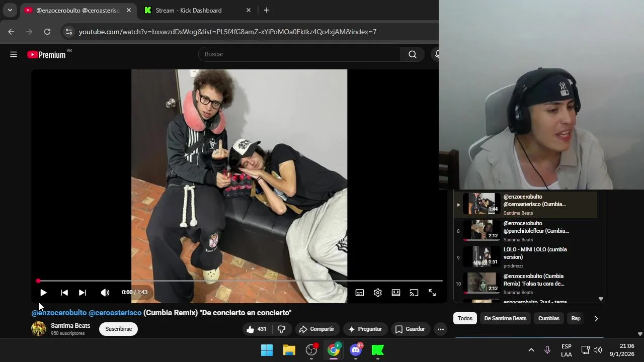Open ESP LAA keyboard language switcher
The width and height of the screenshot is (644, 362).
[x=567, y=350]
